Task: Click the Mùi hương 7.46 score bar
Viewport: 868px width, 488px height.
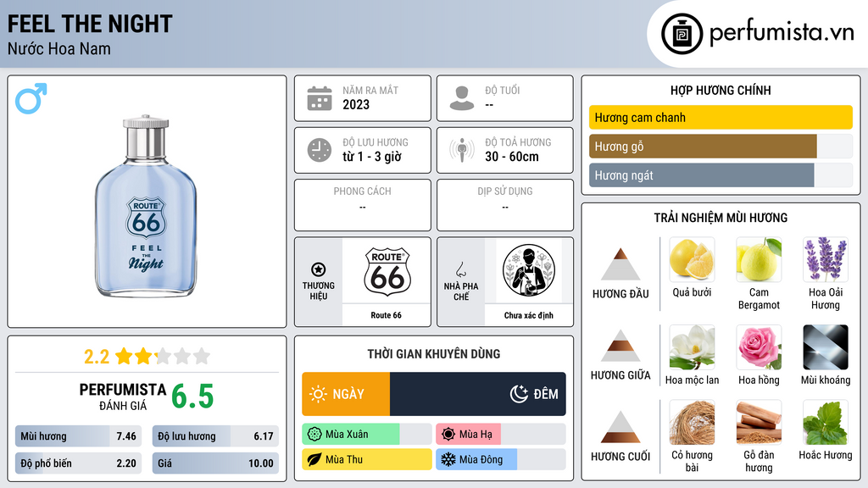Action: point(79,436)
